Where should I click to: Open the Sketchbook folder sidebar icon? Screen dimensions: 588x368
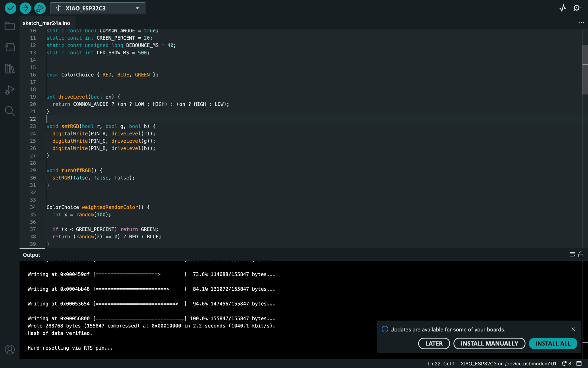point(10,26)
